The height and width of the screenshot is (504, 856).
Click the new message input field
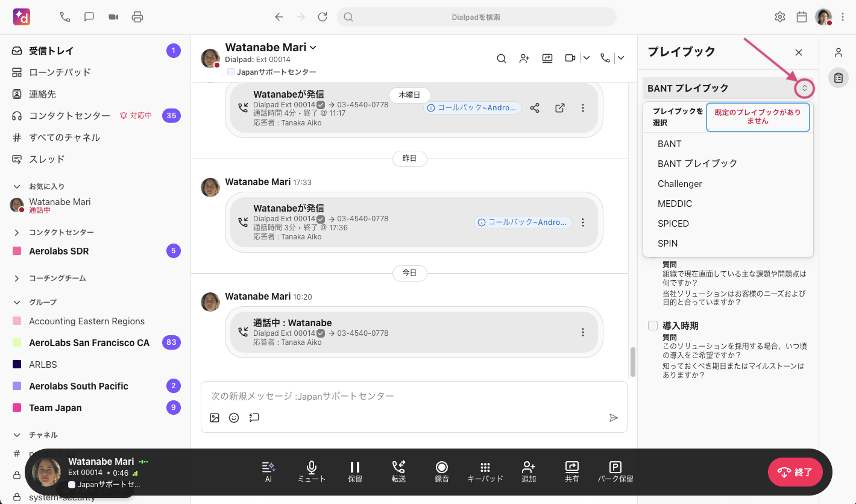click(x=414, y=396)
